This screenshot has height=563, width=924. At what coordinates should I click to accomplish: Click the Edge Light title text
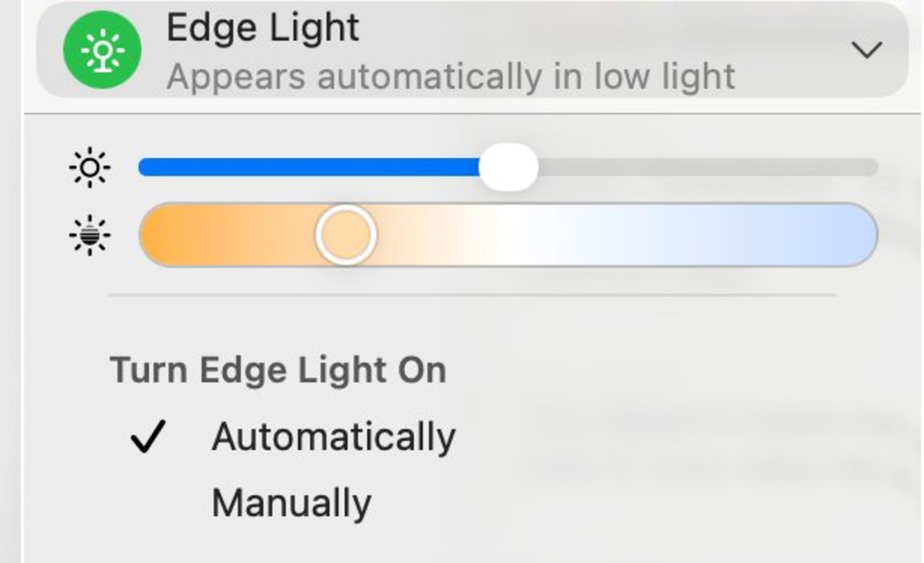[263, 27]
